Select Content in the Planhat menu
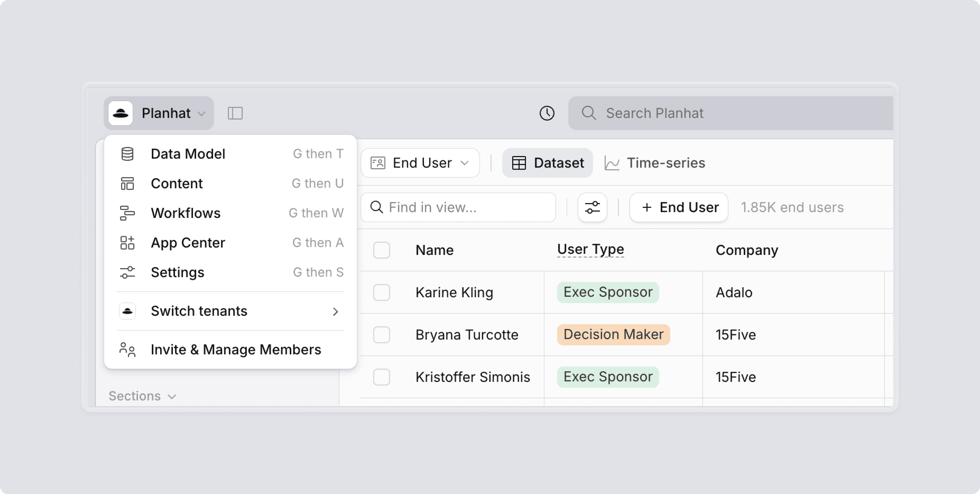Viewport: 980px width, 494px height. click(230, 184)
